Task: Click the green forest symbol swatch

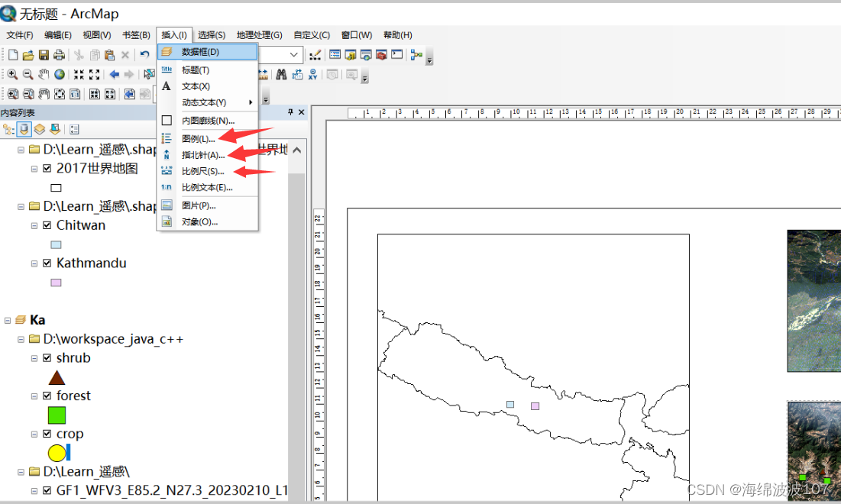Action: point(57,415)
